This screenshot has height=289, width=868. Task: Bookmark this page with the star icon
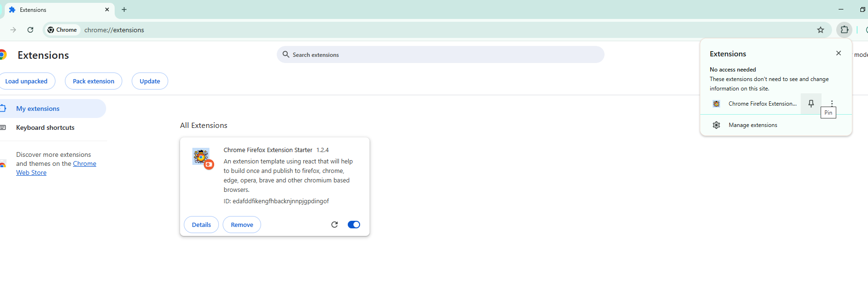[821, 30]
